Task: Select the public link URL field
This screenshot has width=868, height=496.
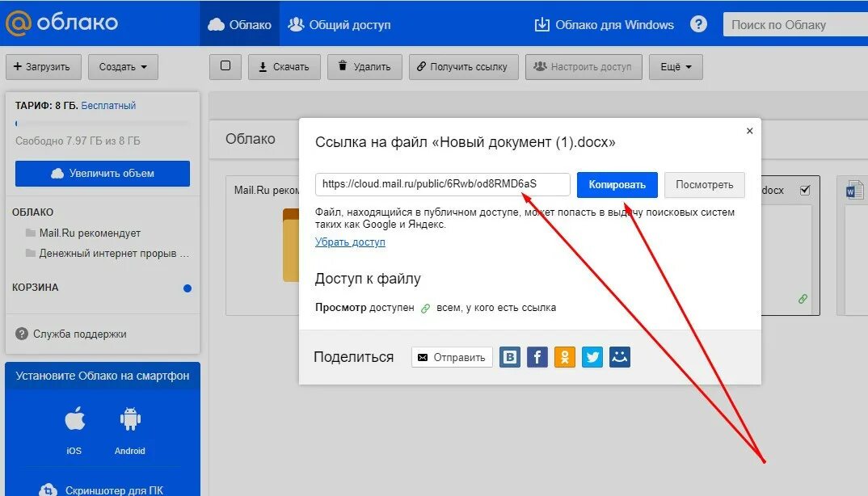Action: click(x=442, y=184)
